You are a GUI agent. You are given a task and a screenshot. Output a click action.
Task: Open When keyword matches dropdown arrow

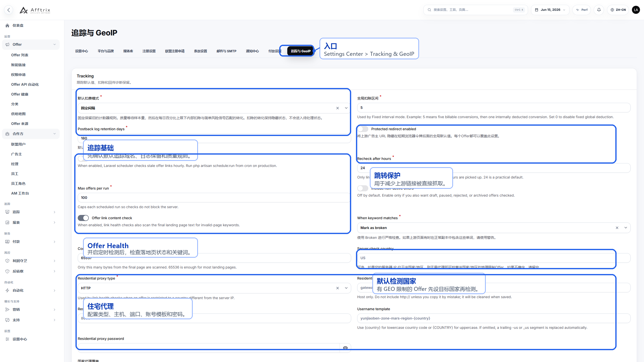626,228
